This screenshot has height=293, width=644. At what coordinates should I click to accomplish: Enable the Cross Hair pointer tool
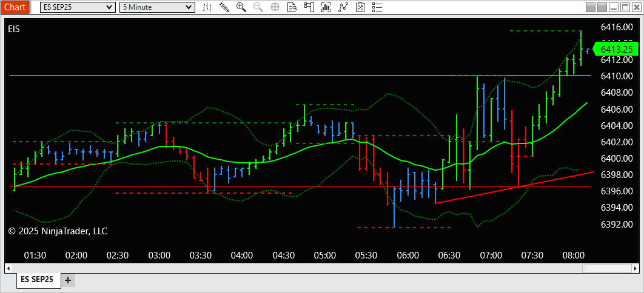tap(275, 7)
